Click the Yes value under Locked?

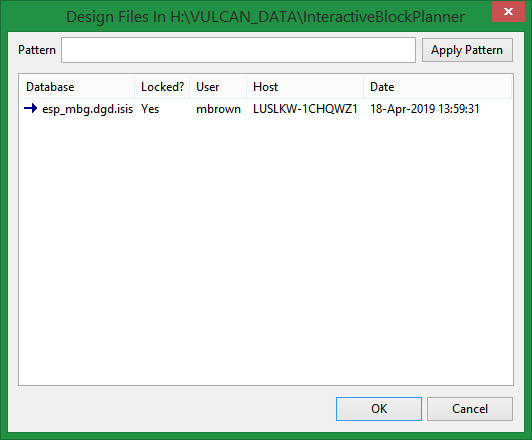pos(150,109)
